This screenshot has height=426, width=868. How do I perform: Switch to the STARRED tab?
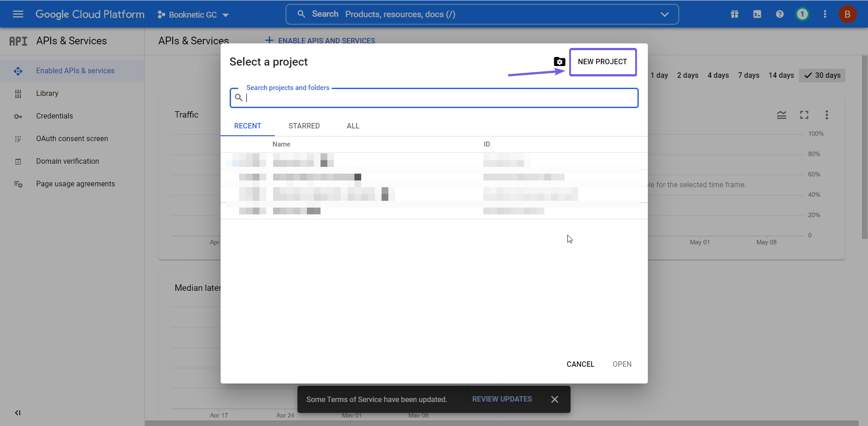(x=304, y=126)
